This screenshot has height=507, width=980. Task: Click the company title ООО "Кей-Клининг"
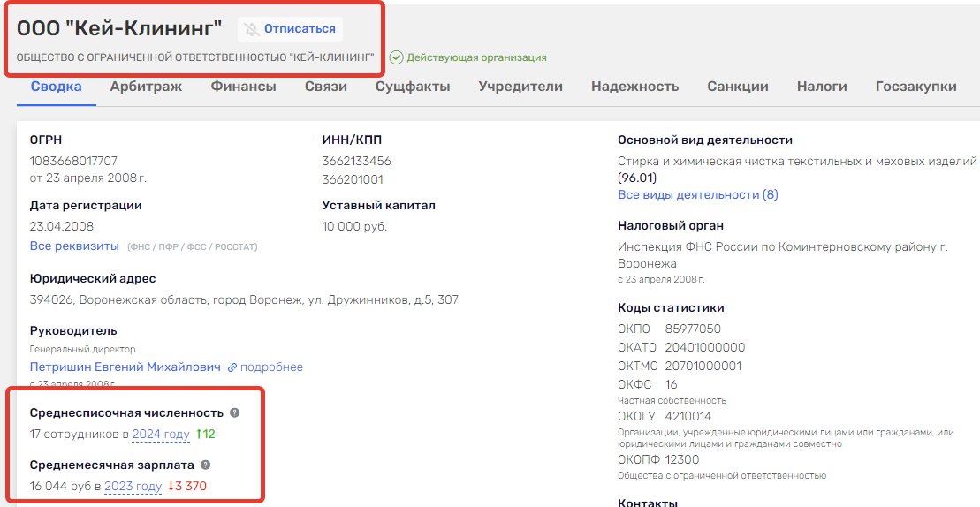(119, 29)
